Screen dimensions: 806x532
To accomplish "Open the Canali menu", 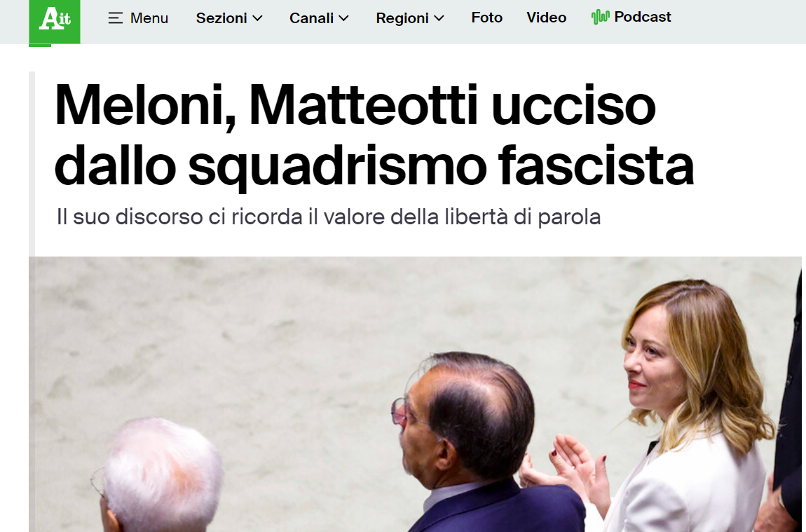I will click(319, 18).
